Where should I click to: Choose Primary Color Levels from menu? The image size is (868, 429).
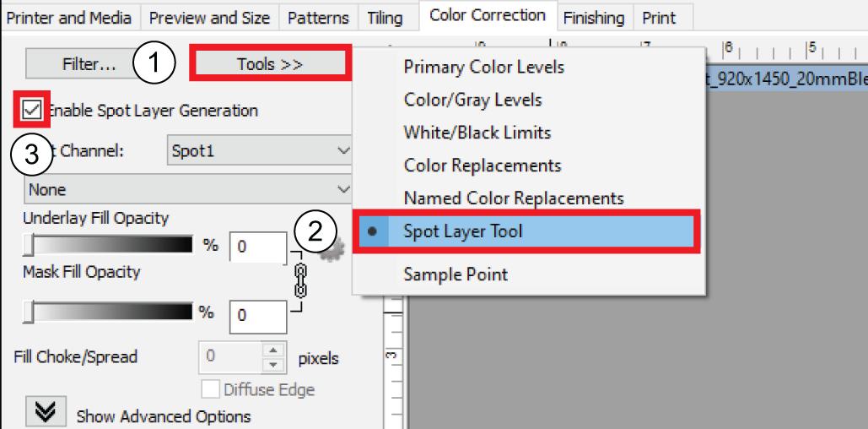pyautogui.click(x=483, y=67)
